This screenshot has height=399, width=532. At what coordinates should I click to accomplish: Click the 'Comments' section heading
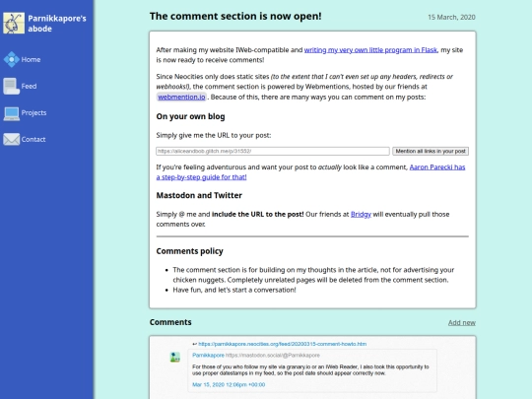[x=170, y=322]
